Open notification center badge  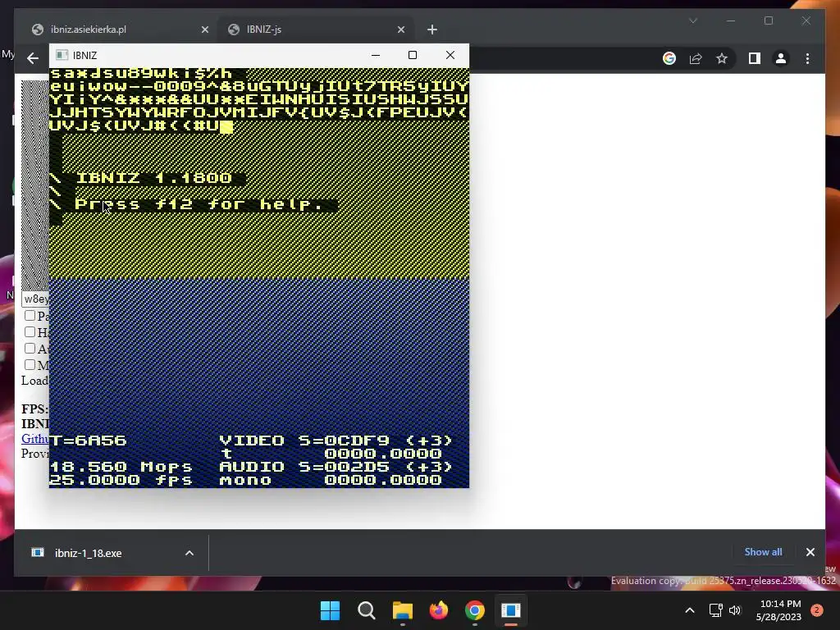tap(817, 610)
